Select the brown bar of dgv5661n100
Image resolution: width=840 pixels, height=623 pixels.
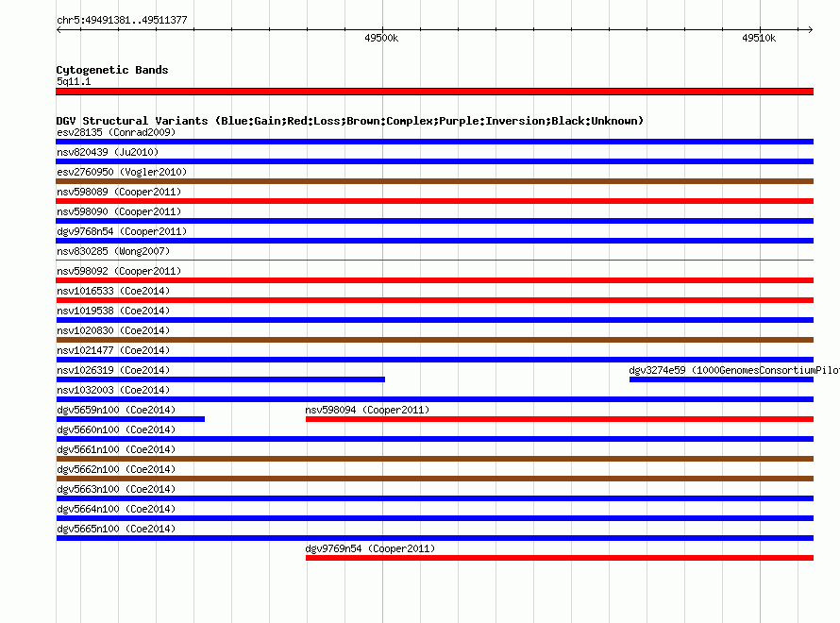(x=434, y=459)
